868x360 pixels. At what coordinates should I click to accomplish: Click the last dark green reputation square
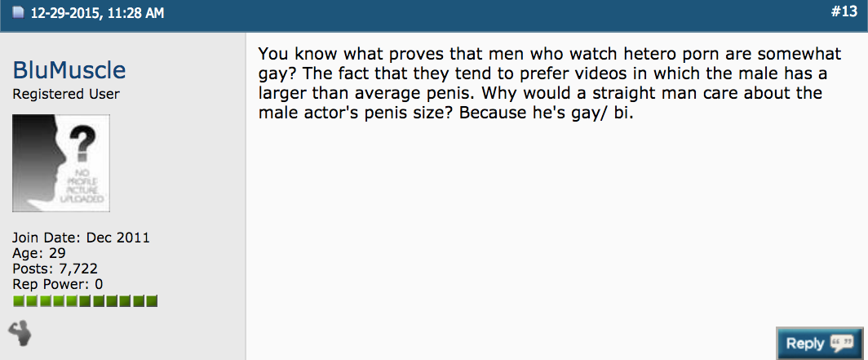click(152, 301)
